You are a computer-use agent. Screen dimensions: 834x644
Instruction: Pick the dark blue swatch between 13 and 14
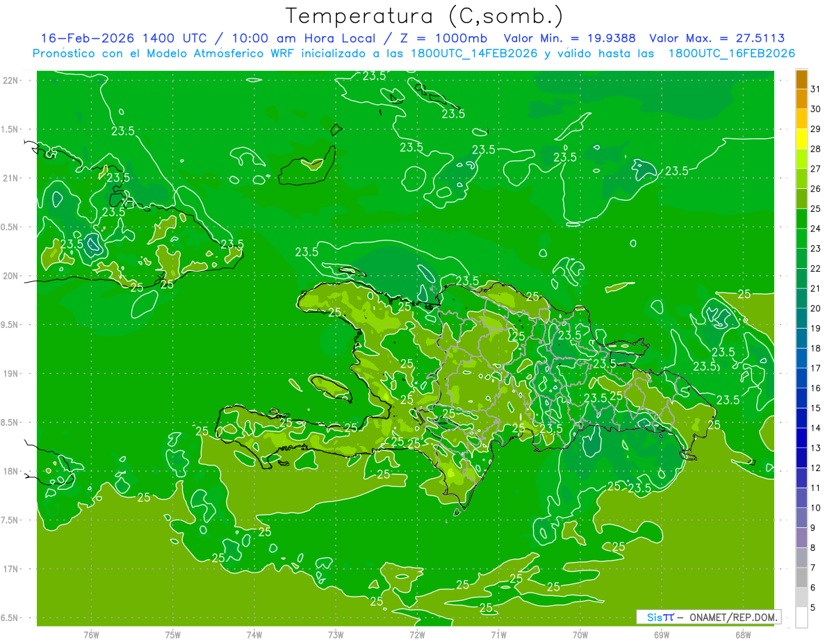coord(801,438)
